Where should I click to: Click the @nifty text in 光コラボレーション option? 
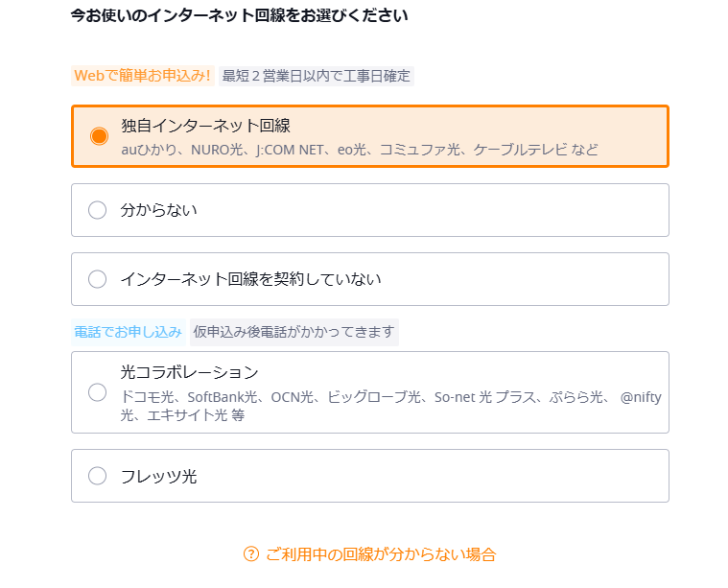point(641,397)
